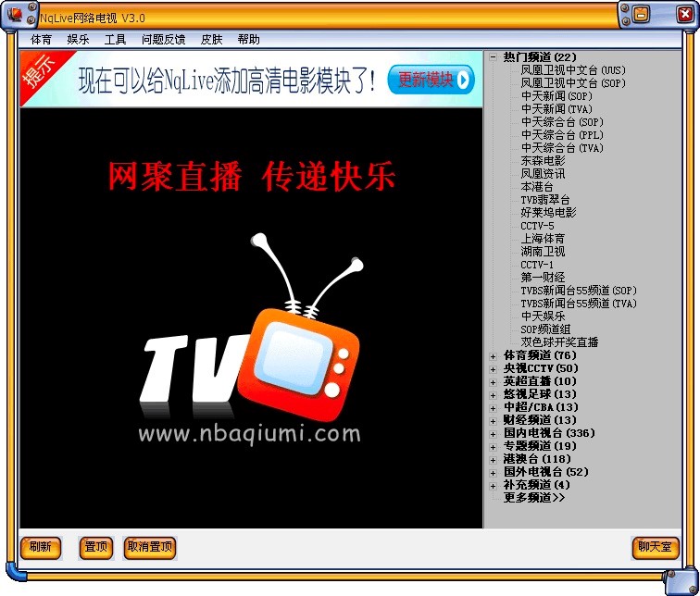This screenshot has width=700, height=596.
Task: Open the 聊天室 chat room button
Action: pos(655,547)
